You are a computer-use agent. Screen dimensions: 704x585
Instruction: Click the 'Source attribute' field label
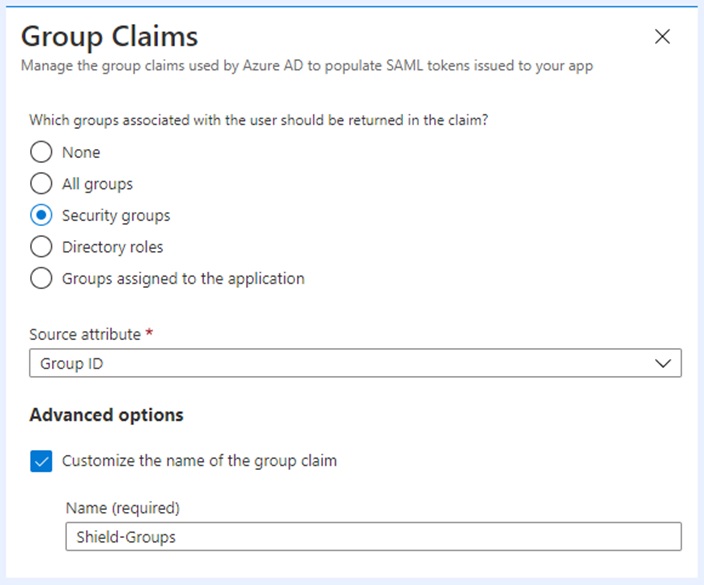(x=85, y=334)
